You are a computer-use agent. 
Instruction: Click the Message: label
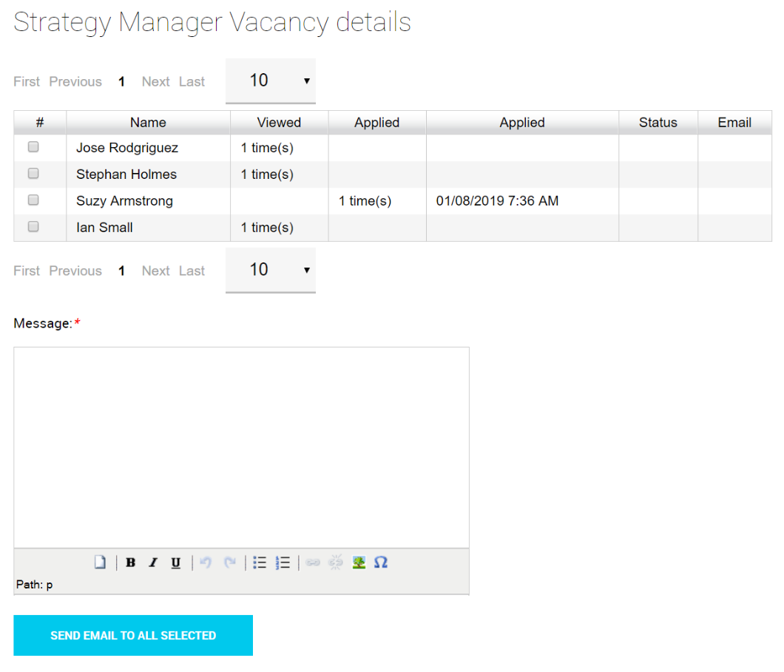pyautogui.click(x=43, y=323)
